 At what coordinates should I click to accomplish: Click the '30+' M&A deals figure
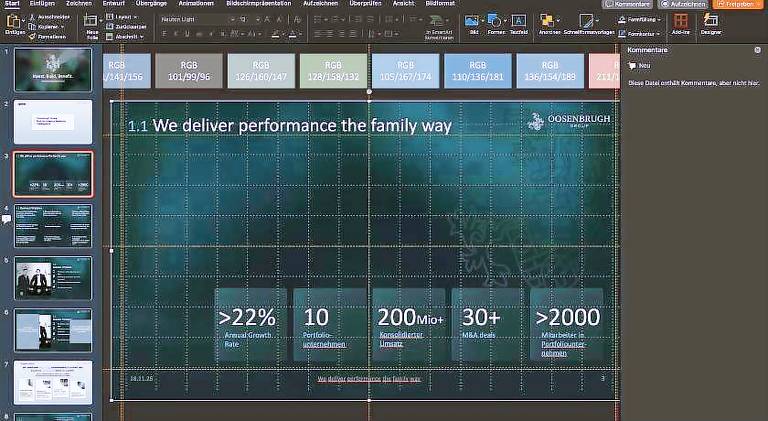pos(481,317)
